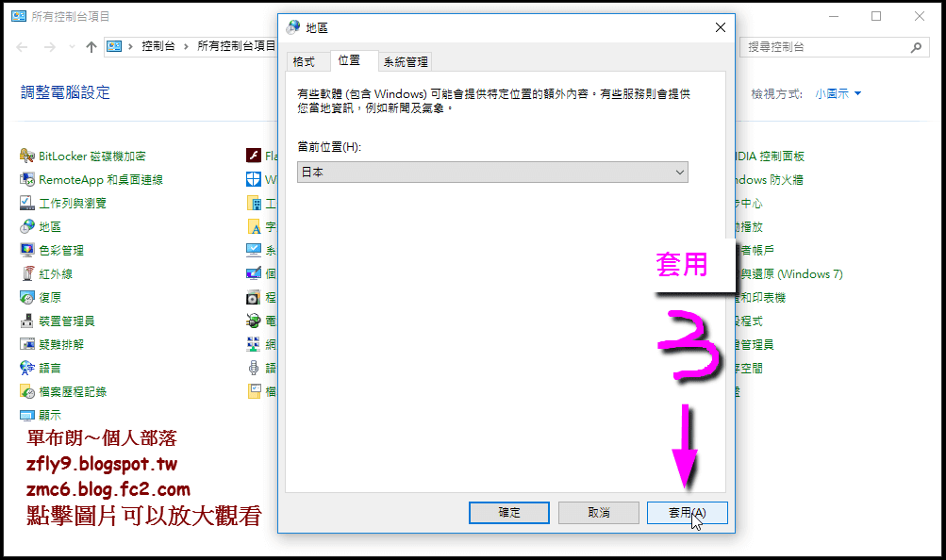Open the 檢視方式 小圖示 dropdown

tap(838, 94)
